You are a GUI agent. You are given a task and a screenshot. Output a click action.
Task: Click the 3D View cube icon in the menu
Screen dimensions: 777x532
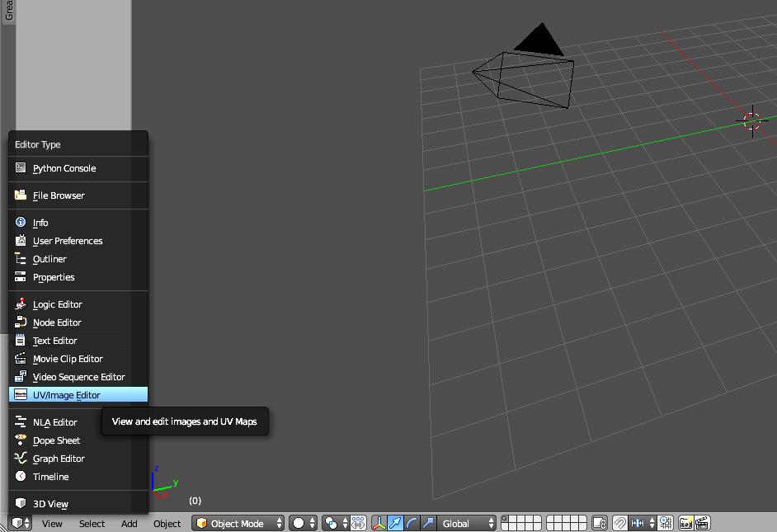[21, 503]
